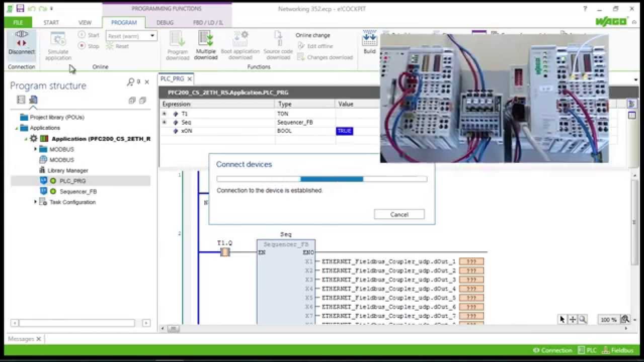Open the DEBUG ribbon tab
644x362 pixels.
tap(165, 23)
